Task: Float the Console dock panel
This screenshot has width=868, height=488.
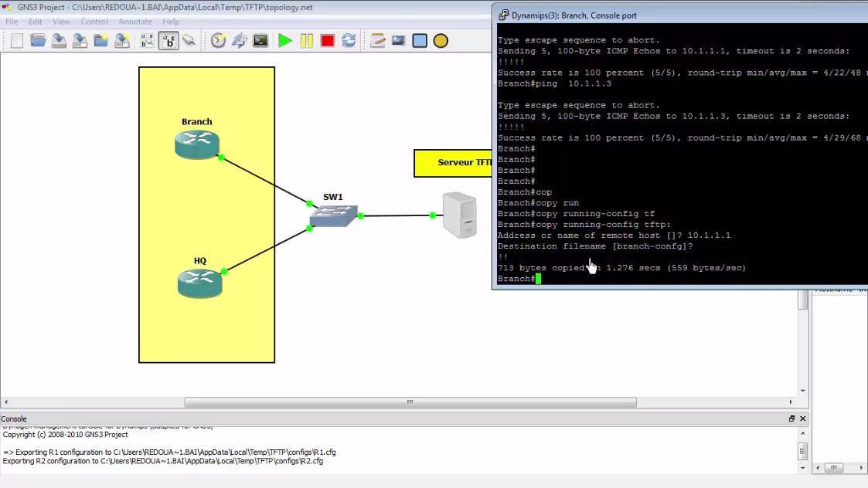Action: point(791,419)
